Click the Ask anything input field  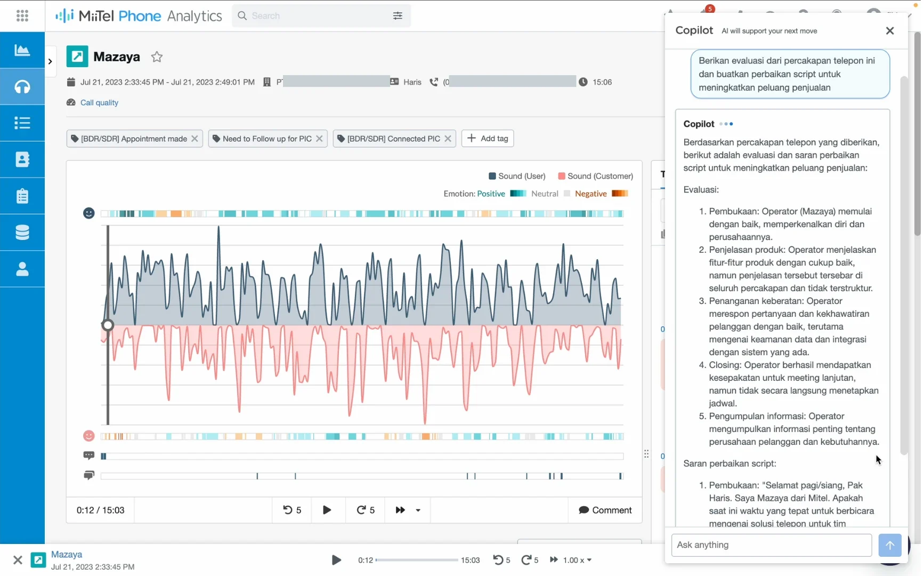click(771, 545)
